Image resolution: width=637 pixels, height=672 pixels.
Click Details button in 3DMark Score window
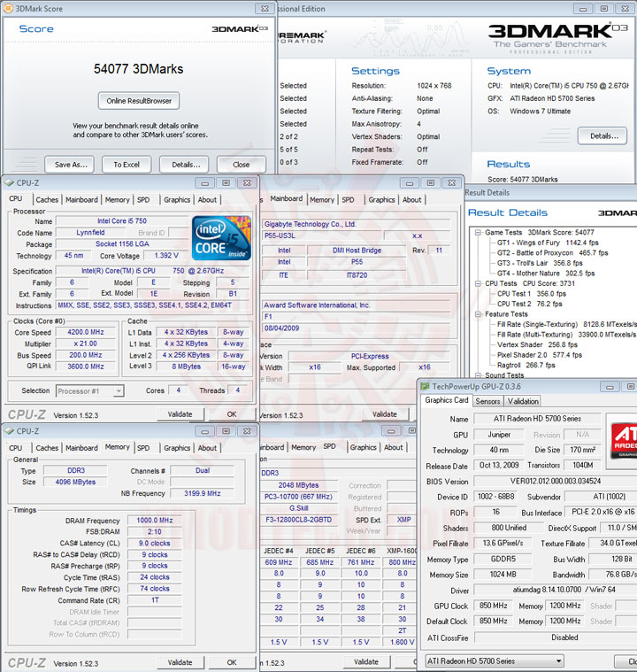pos(186,165)
